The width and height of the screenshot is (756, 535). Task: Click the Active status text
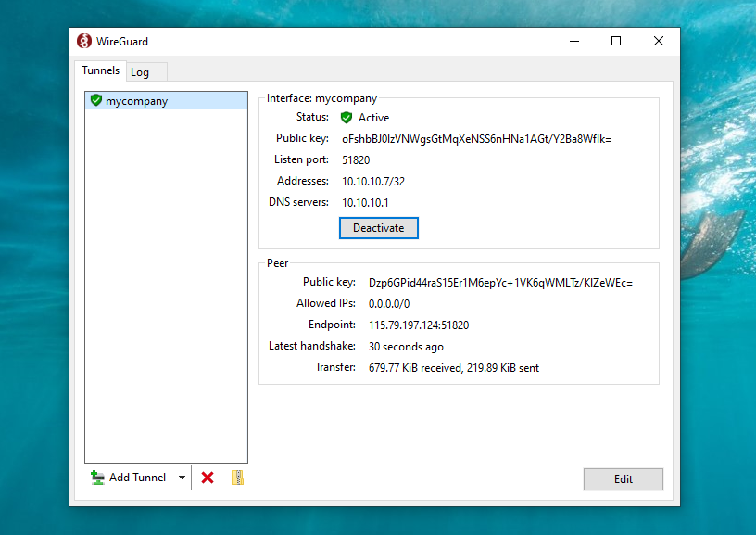tap(373, 118)
